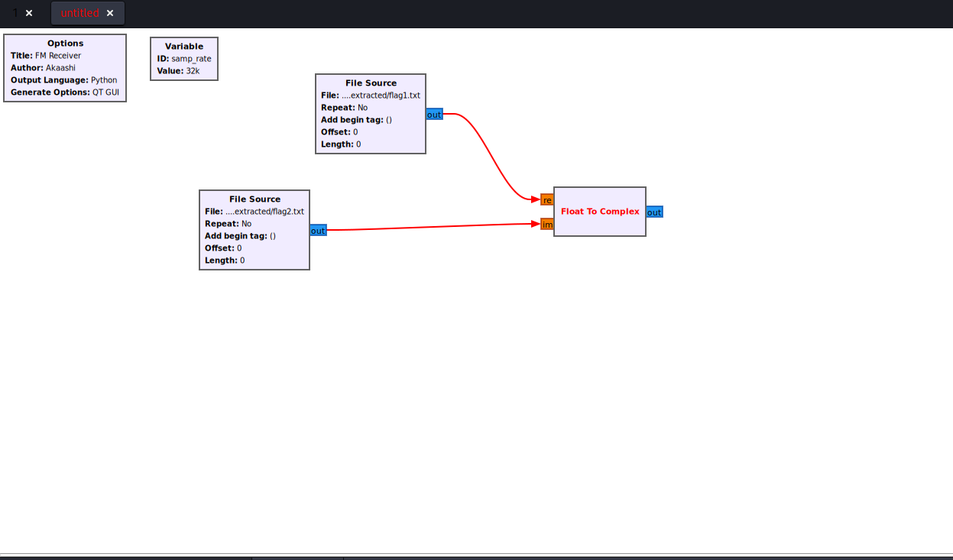This screenshot has width=953, height=560.
Task: Click 'Length: 0' in flag1.txt block
Action: pyautogui.click(x=341, y=144)
